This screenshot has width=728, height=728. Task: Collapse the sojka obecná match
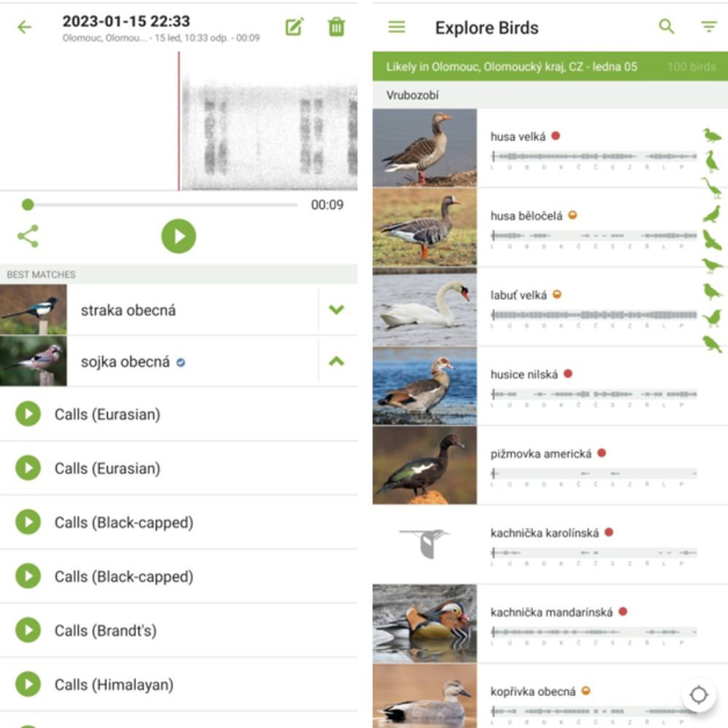(336, 361)
